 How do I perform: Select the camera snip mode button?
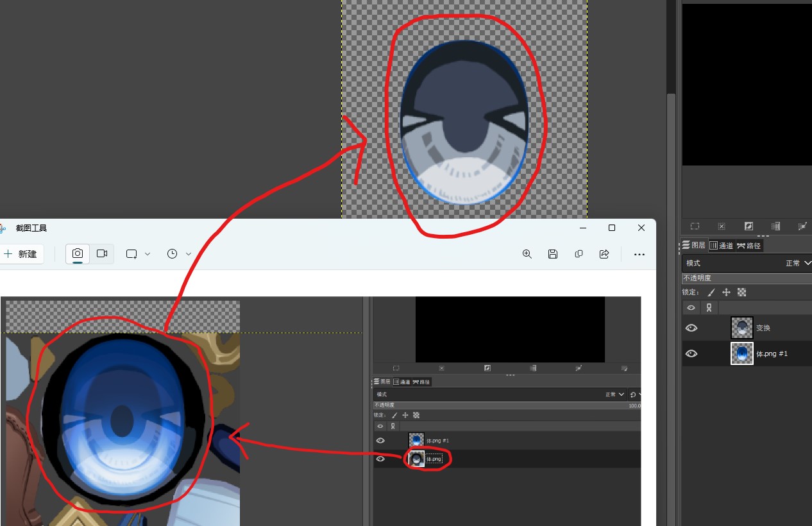point(78,253)
